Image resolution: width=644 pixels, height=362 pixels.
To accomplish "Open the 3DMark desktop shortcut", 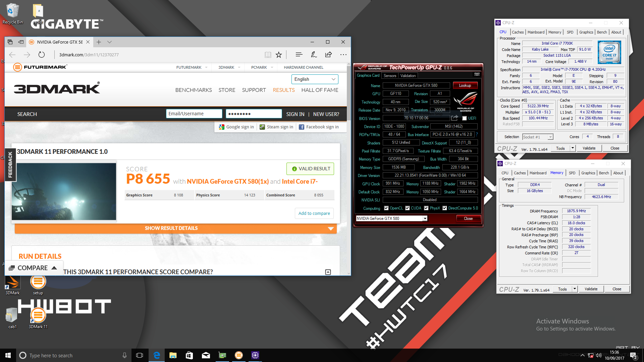I will pyautogui.click(x=12, y=285).
